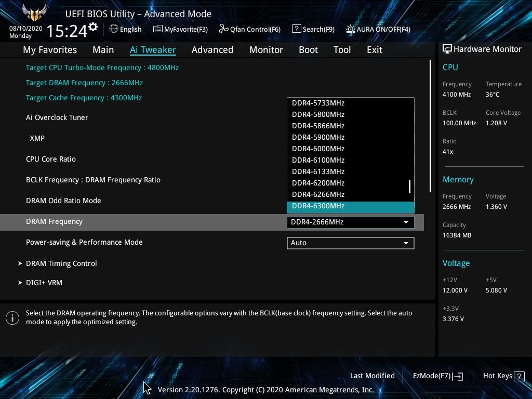Click the Search(F9) question icon
Viewport: 532px width, 399px height.
(x=296, y=29)
